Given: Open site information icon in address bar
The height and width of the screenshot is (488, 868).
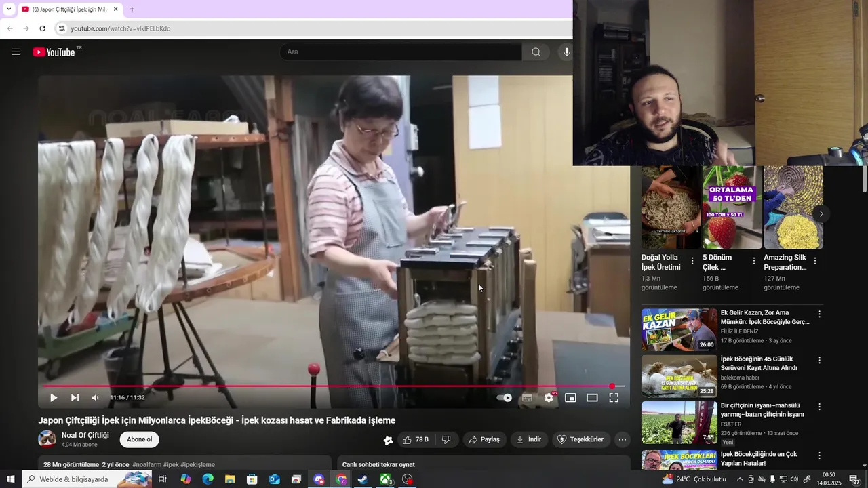Looking at the screenshot, I should 61,28.
